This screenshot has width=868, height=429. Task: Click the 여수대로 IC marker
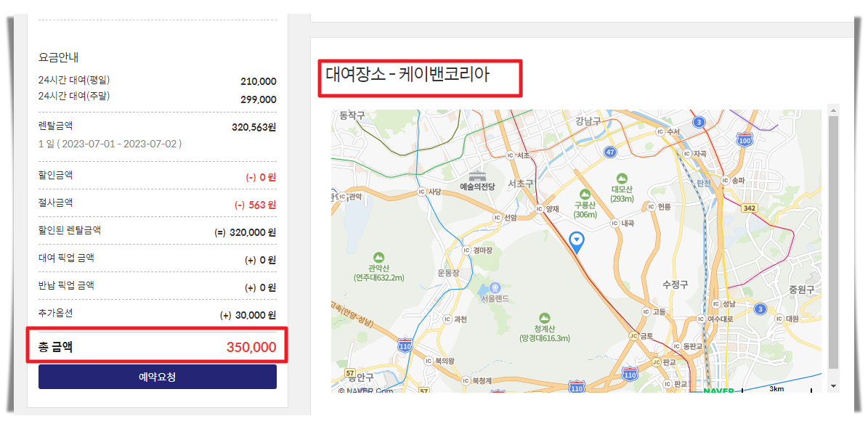tap(701, 319)
